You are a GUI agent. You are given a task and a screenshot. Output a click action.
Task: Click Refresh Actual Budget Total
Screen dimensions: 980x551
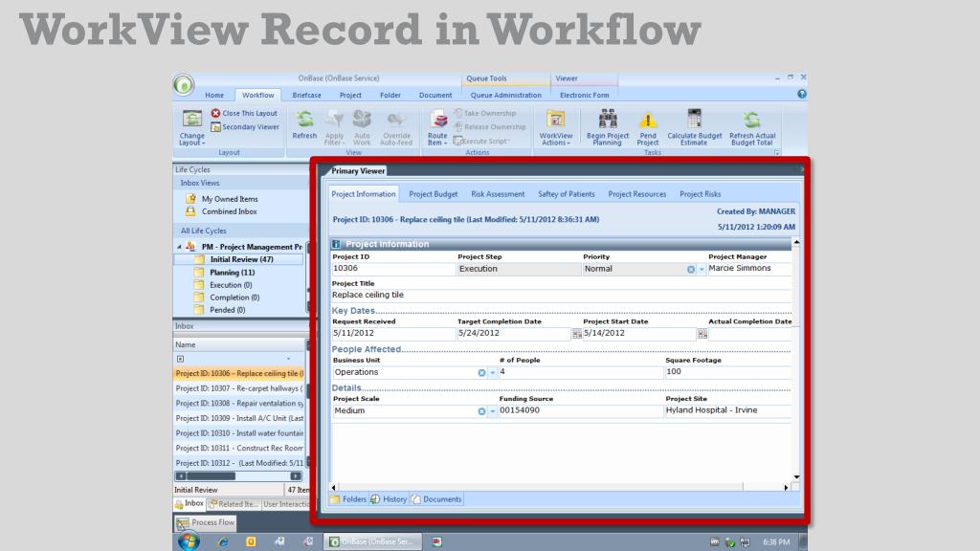[x=752, y=127]
